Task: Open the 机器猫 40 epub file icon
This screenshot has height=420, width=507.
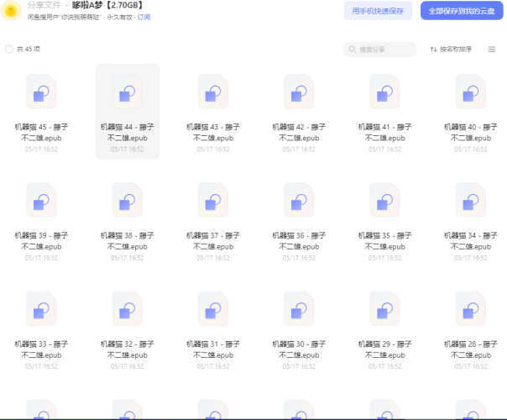Action: [471, 92]
